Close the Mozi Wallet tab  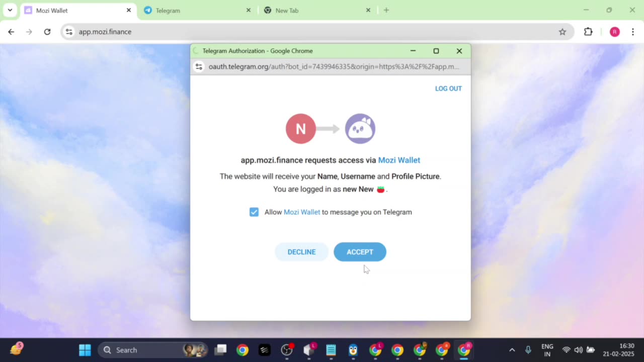click(x=129, y=10)
